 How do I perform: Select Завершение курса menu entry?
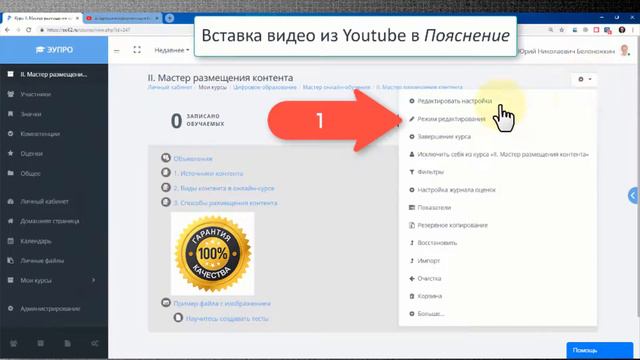coord(444,136)
